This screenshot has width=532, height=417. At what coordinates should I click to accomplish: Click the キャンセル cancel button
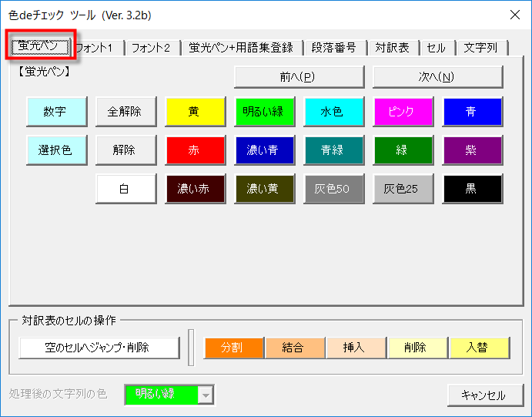point(483,395)
